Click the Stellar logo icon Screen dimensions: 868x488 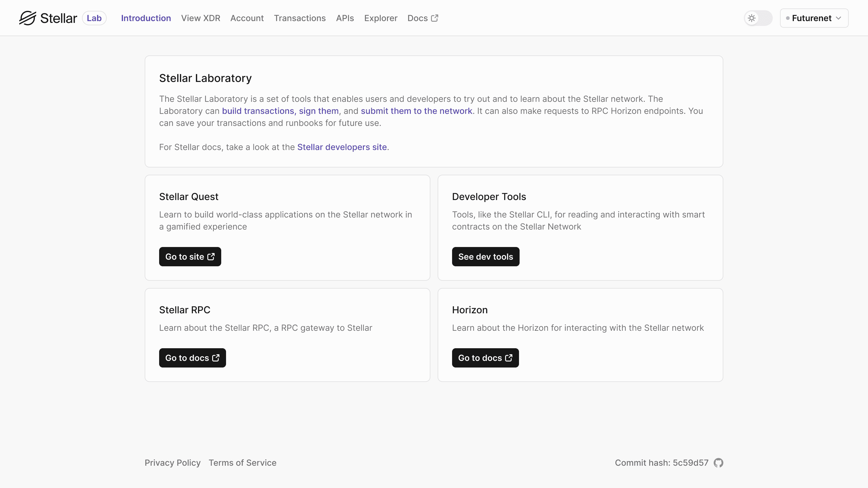27,18
